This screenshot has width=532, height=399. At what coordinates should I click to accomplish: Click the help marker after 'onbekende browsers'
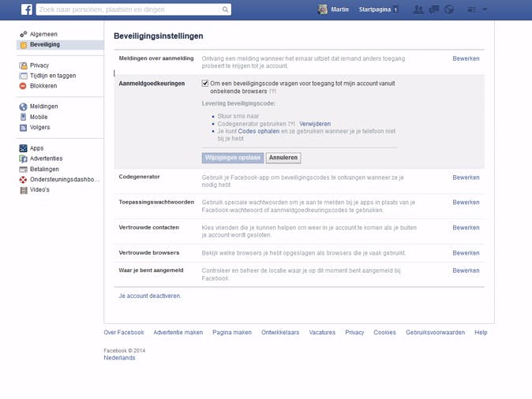[x=273, y=91]
